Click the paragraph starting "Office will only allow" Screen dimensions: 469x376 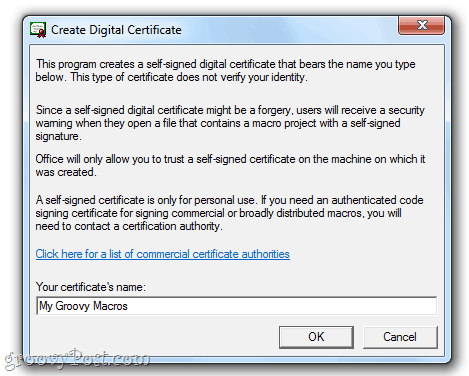coord(230,165)
